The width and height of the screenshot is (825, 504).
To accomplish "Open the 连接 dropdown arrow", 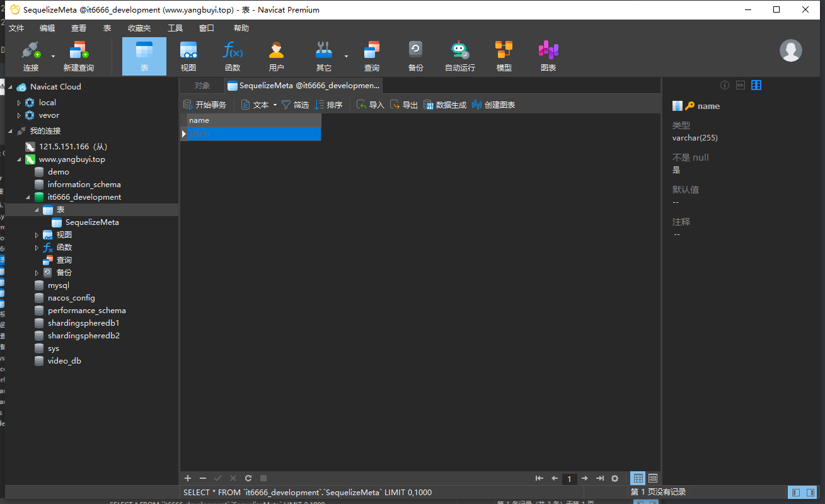I will [53, 57].
